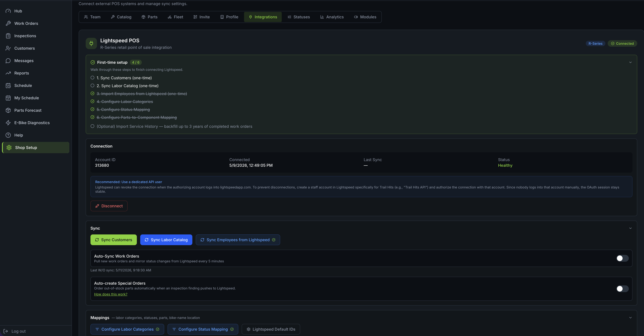Click Connected date '5/9/2026, 12:49:05 PM'
644x336 pixels.
click(251, 165)
